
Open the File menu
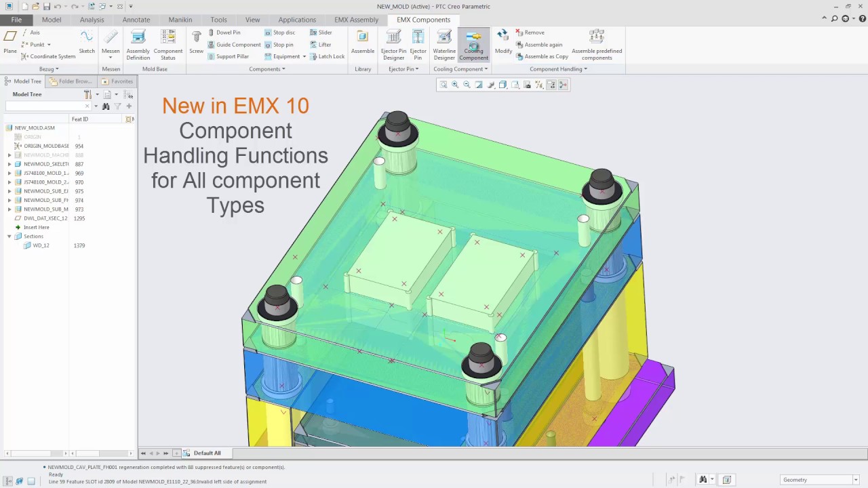16,20
